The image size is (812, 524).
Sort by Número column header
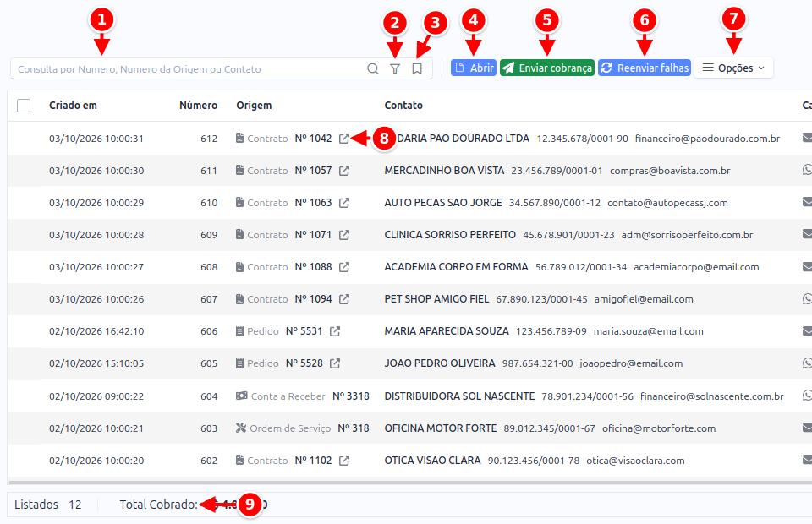click(x=198, y=106)
